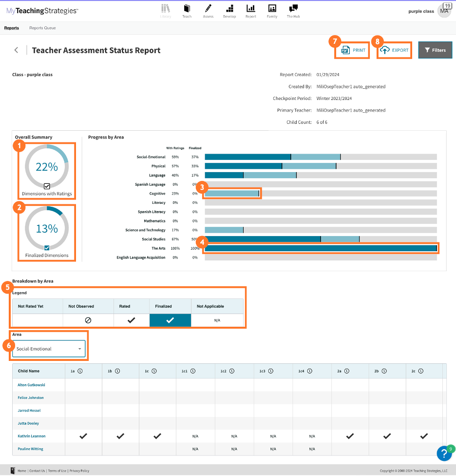Open the Library section
The height and width of the screenshot is (476, 456).
166,10
